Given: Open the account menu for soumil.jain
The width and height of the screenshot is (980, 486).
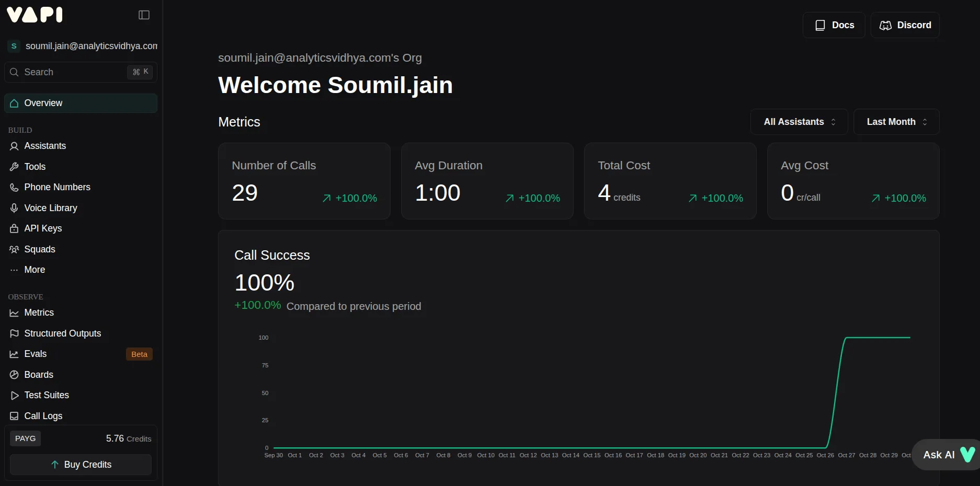Looking at the screenshot, I should [x=81, y=46].
